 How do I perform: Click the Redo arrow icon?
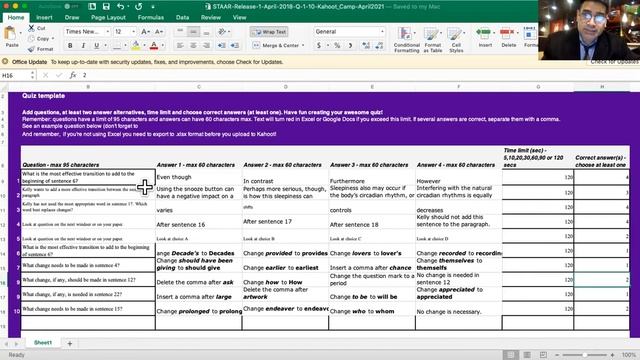[139, 7]
